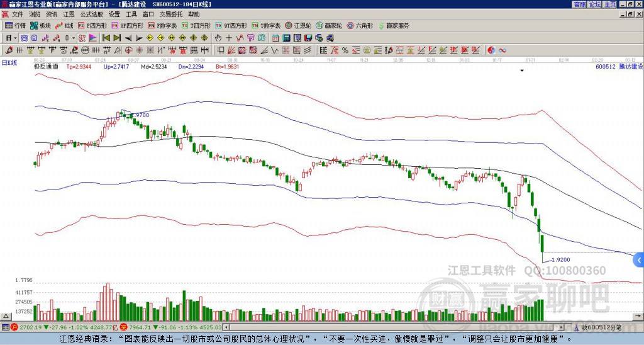Click the Tp=2.9344 value
The height and width of the screenshot is (345, 644).
80,66
